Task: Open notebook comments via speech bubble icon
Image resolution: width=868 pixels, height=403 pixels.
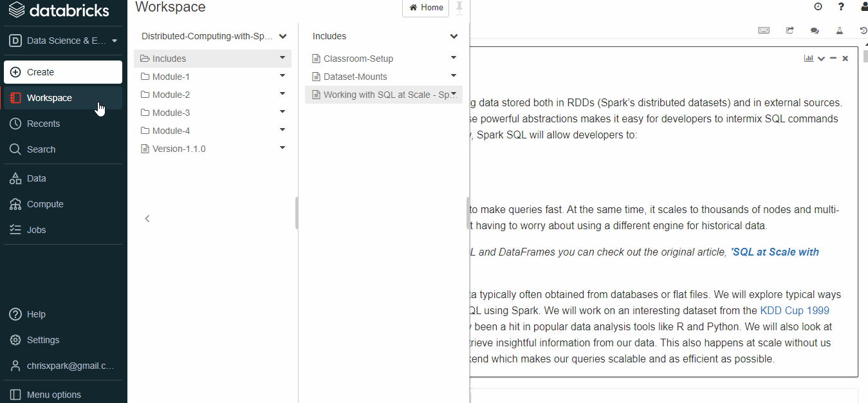Action: (815, 30)
